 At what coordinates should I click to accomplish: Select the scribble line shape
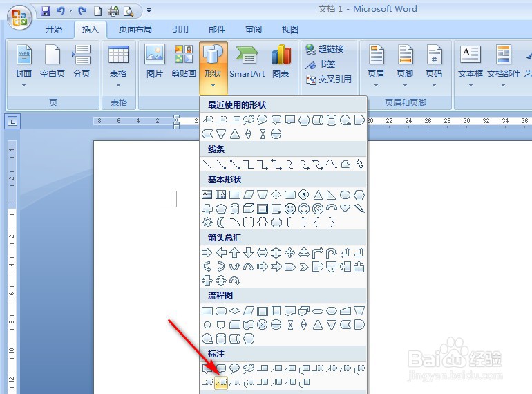pyautogui.click(x=359, y=165)
